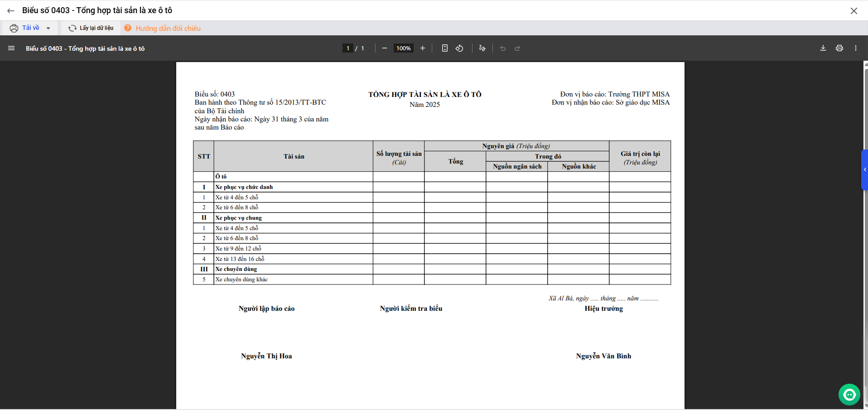Zoom out with the minus icon

[385, 48]
